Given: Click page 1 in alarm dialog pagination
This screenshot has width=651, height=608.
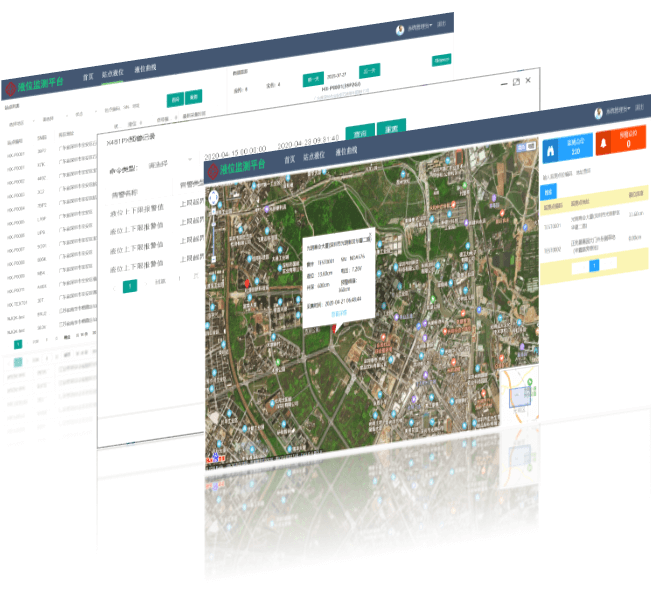Looking at the screenshot, I should [130, 286].
